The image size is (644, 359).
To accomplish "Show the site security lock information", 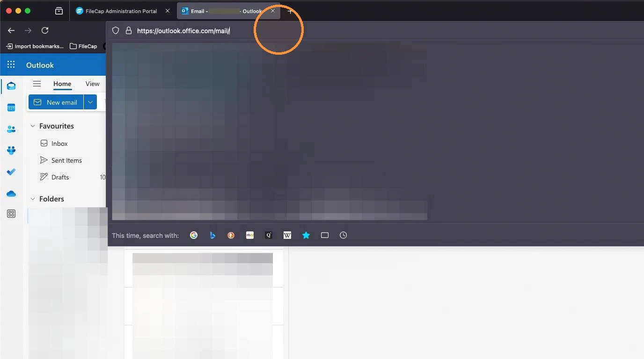I will tap(129, 31).
